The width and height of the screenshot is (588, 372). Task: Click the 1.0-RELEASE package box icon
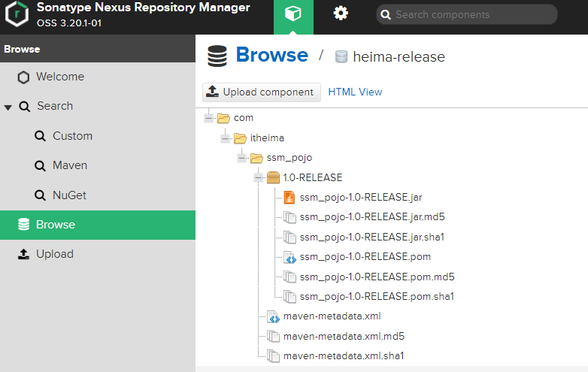[x=273, y=177]
